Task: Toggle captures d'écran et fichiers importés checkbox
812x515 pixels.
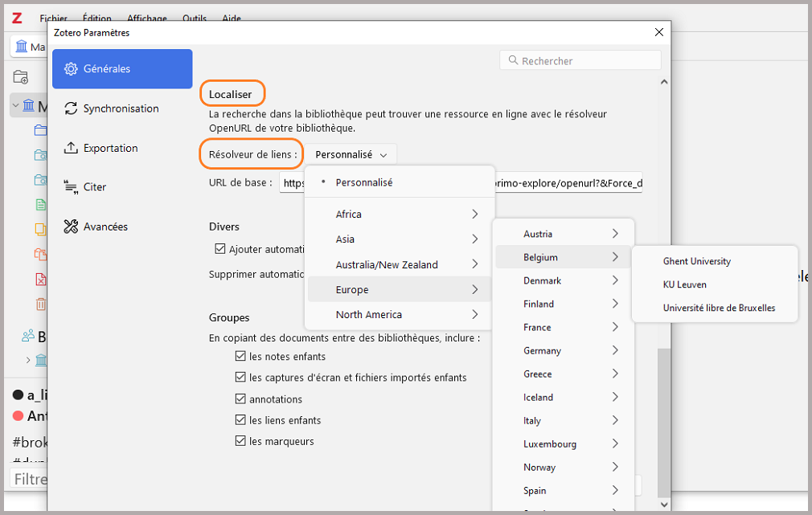Action: coord(240,378)
